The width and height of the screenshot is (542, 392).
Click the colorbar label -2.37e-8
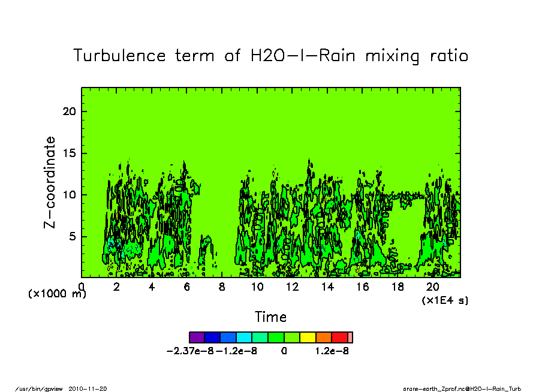tap(190, 351)
